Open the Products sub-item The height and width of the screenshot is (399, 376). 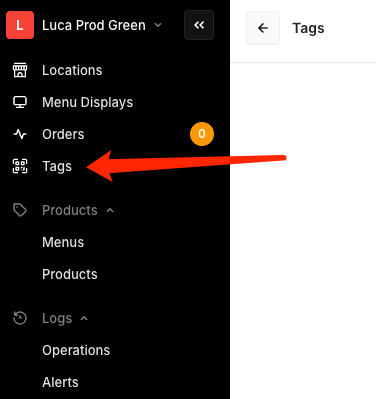[70, 274]
